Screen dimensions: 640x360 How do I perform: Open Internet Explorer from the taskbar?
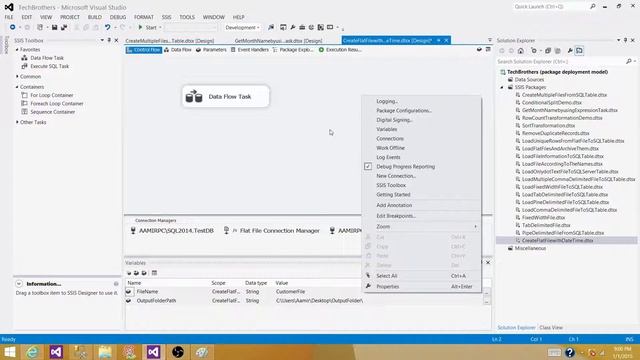pyautogui.click(x=32, y=352)
